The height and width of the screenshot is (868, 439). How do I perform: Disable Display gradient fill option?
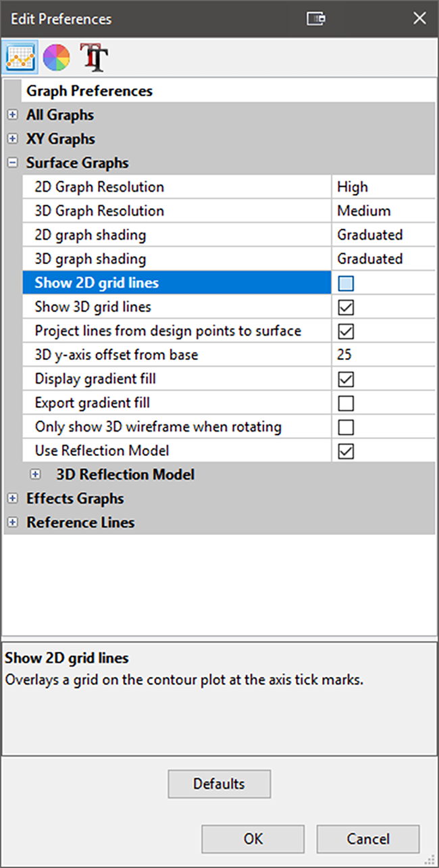[346, 379]
